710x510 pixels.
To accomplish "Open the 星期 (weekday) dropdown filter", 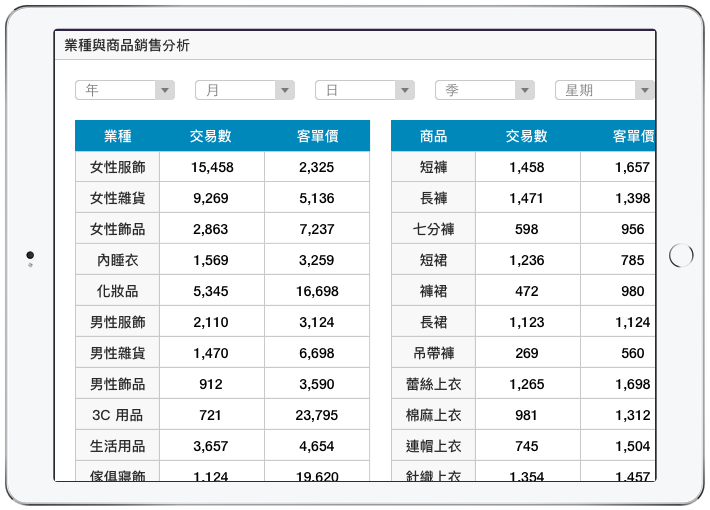I will (604, 91).
